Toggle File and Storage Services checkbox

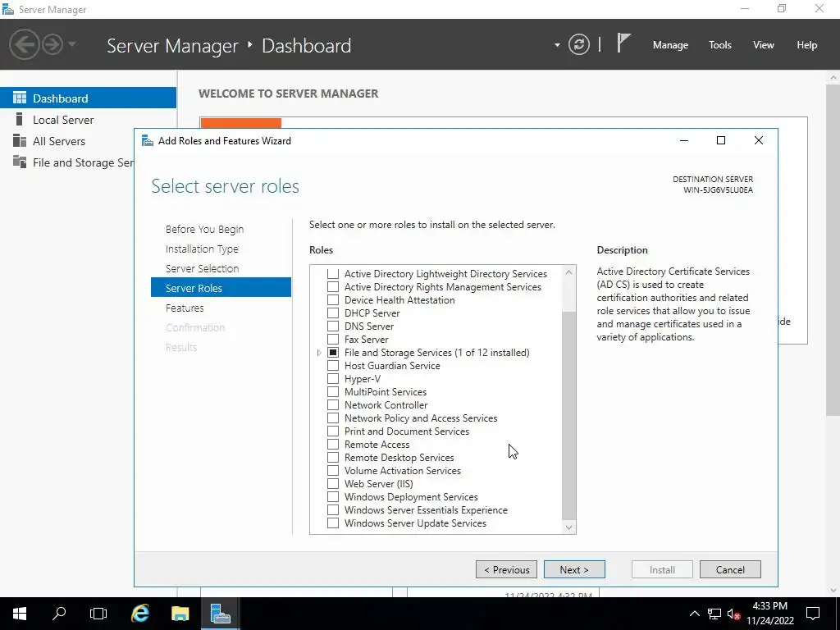tap(333, 353)
